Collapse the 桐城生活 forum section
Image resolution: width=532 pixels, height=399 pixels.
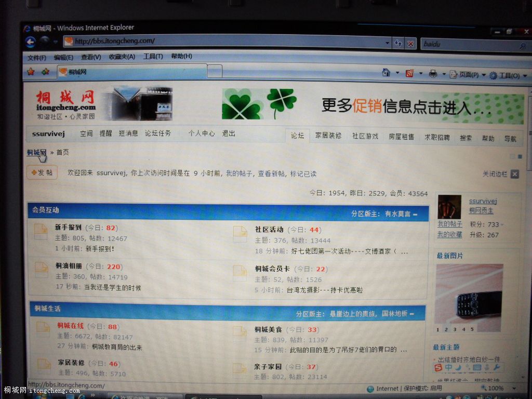tap(412, 314)
